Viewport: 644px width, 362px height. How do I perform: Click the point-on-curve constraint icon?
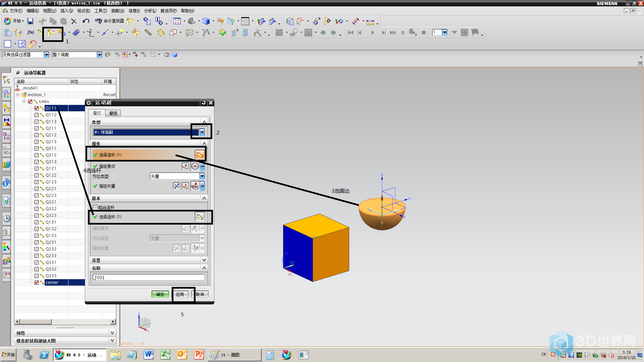[x=91, y=33]
